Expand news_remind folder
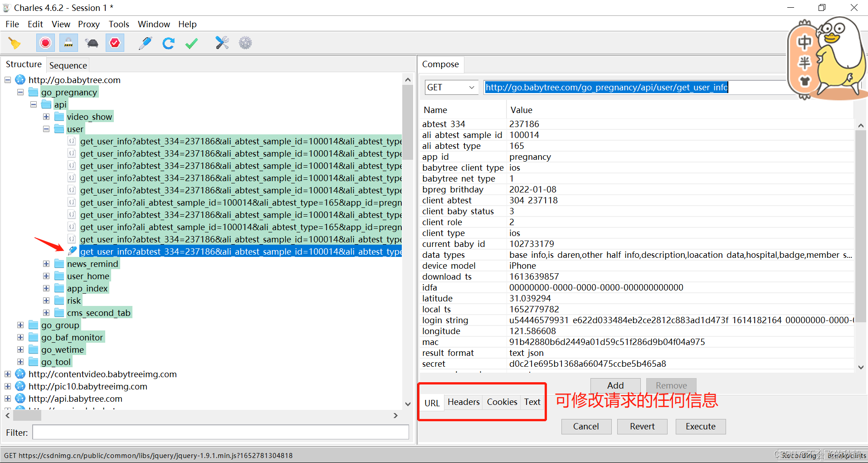This screenshot has width=868, height=463. pyautogui.click(x=46, y=264)
